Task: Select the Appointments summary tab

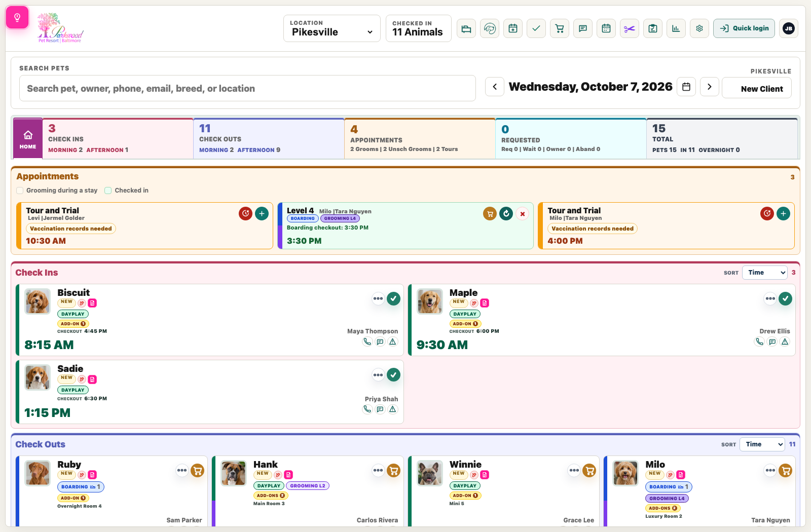Action: [x=420, y=139]
